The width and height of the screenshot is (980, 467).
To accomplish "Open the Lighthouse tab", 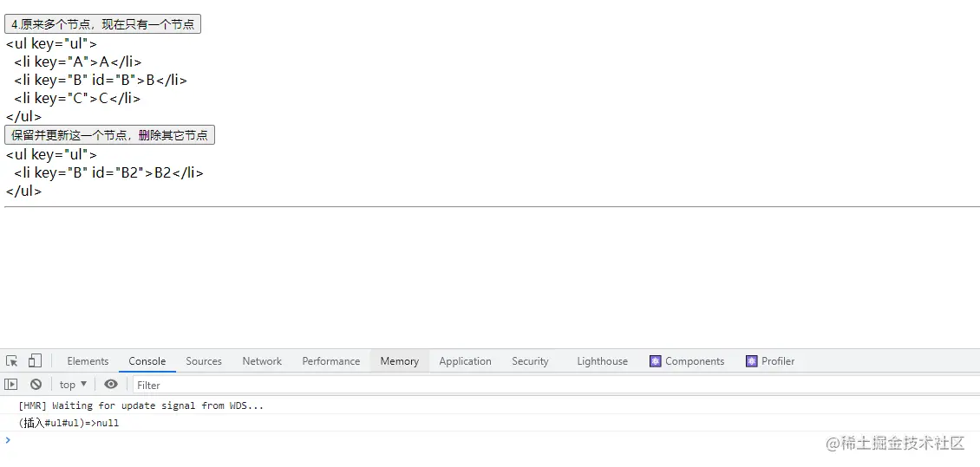I will [602, 360].
